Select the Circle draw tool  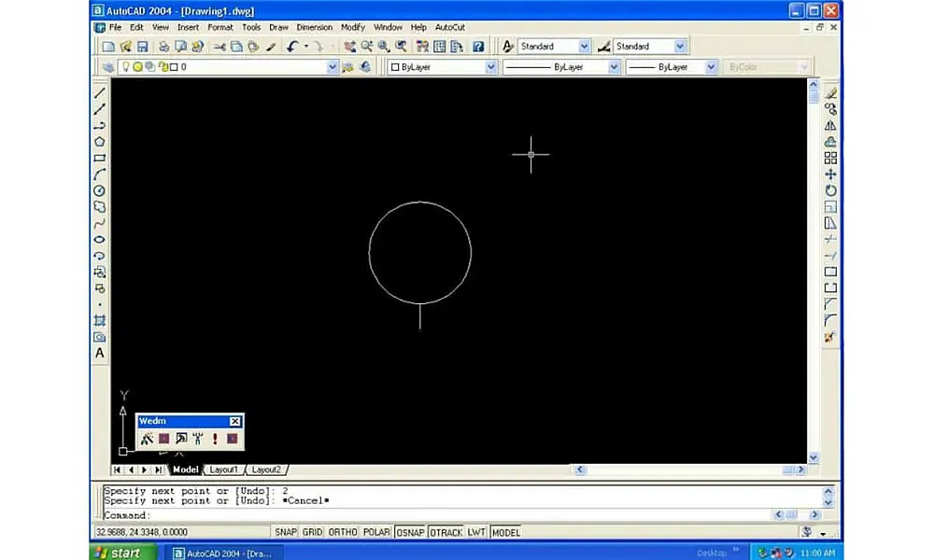pos(100,190)
